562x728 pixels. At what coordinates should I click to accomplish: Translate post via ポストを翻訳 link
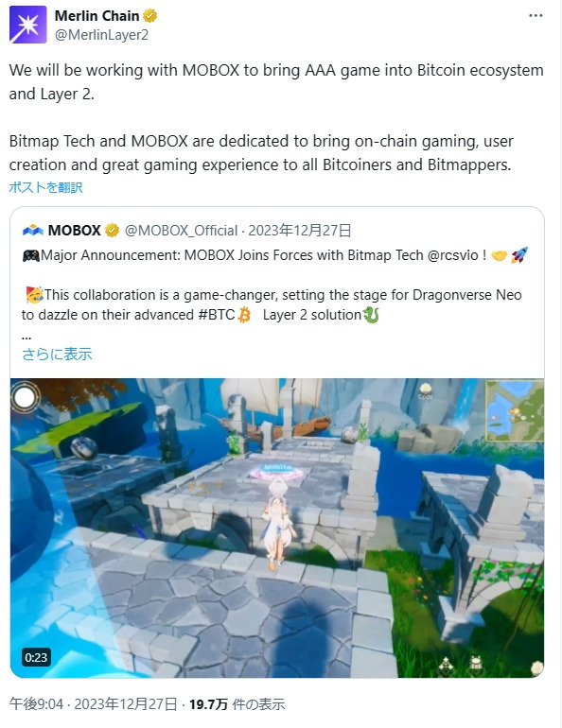click(45, 187)
